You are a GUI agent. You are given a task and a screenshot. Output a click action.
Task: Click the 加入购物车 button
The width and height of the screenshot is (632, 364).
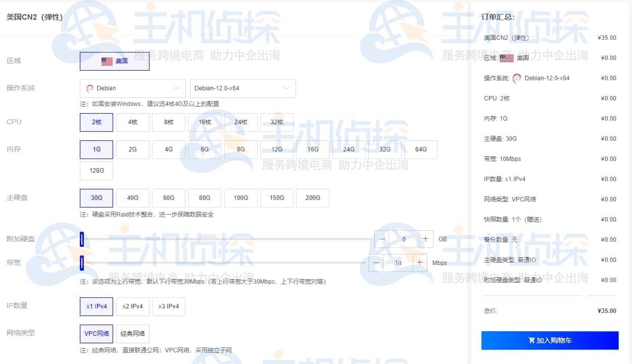coord(550,340)
